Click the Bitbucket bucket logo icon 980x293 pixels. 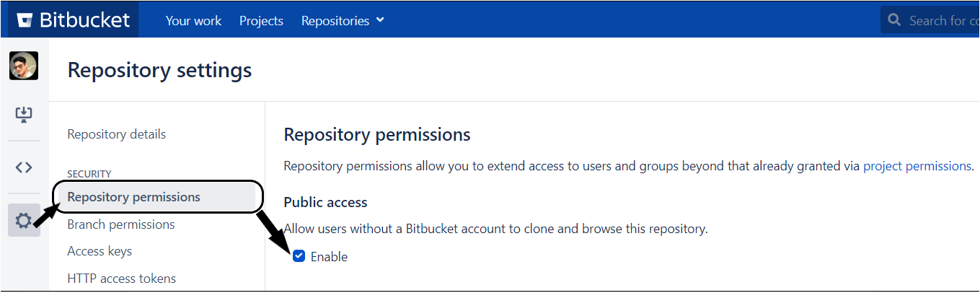(x=25, y=20)
